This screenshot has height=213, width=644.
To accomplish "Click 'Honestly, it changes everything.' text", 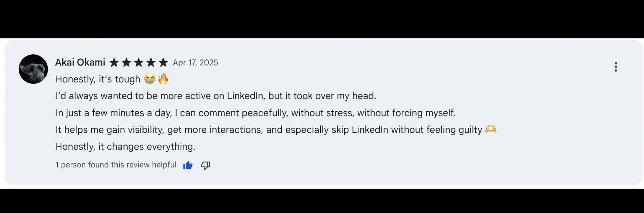I will (125, 147).
